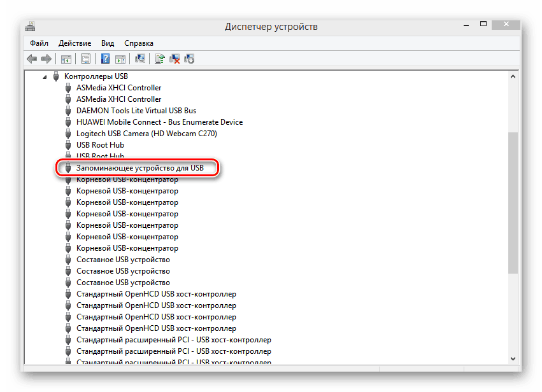Open the Справка menu
542x392 pixels.
139,43
